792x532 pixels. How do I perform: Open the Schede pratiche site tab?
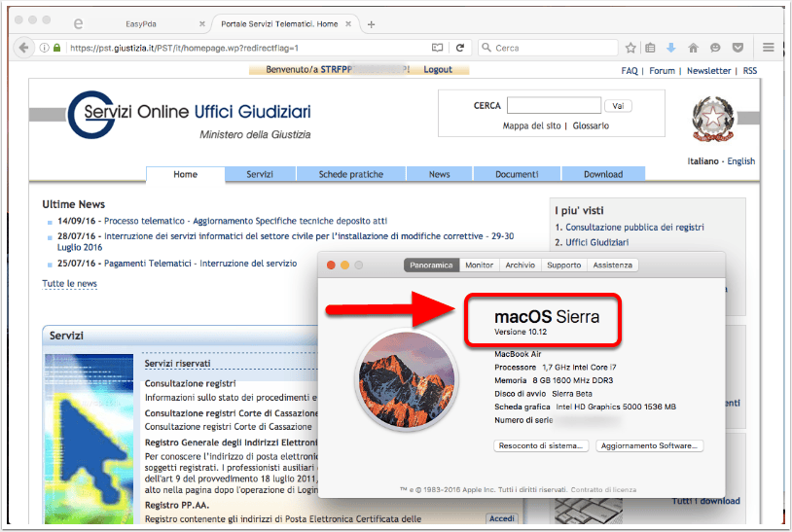[351, 174]
